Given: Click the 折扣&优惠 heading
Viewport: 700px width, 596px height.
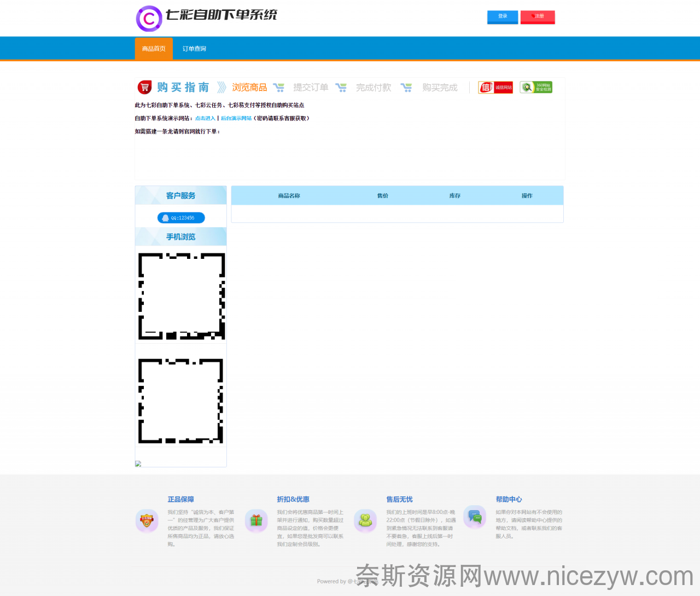Looking at the screenshot, I should click(x=293, y=500).
